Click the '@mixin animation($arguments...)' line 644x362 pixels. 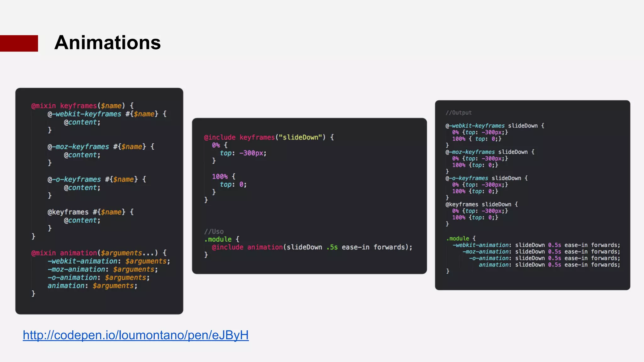point(99,253)
